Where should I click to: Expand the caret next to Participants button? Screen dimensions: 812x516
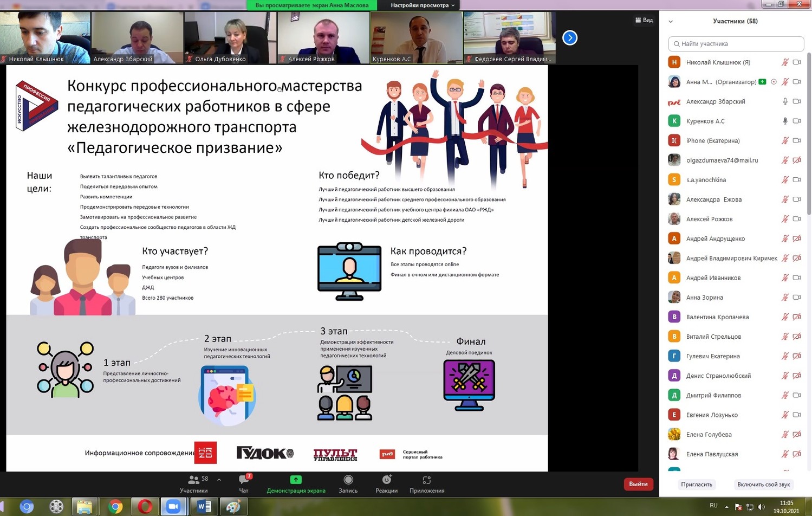tap(219, 480)
